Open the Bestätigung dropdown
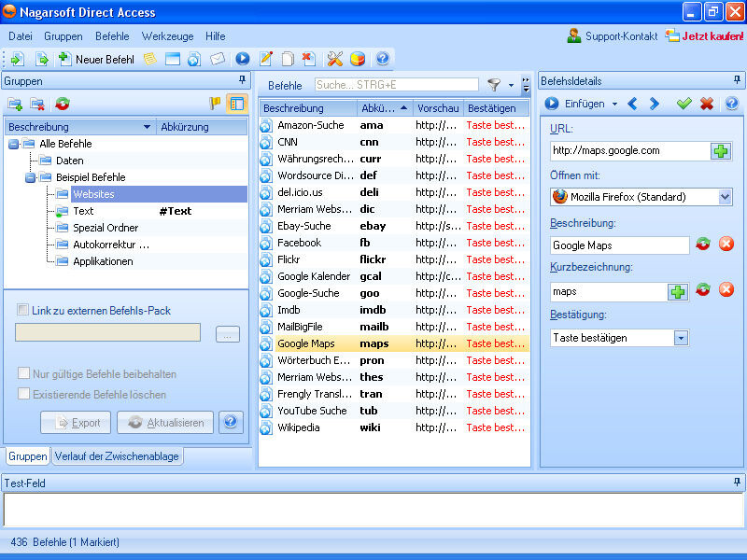Screen dimensions: 747x560 pos(681,338)
